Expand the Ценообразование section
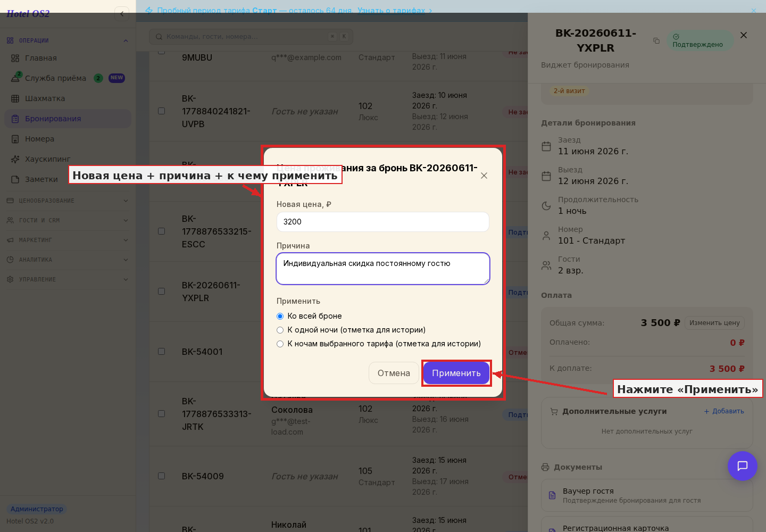The width and height of the screenshot is (766, 532). coord(126,201)
